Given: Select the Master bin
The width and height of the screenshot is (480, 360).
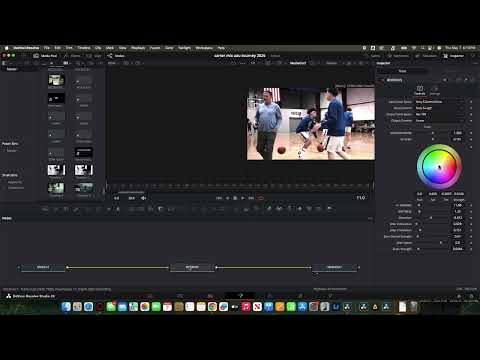Looking at the screenshot, I should 12,69.
